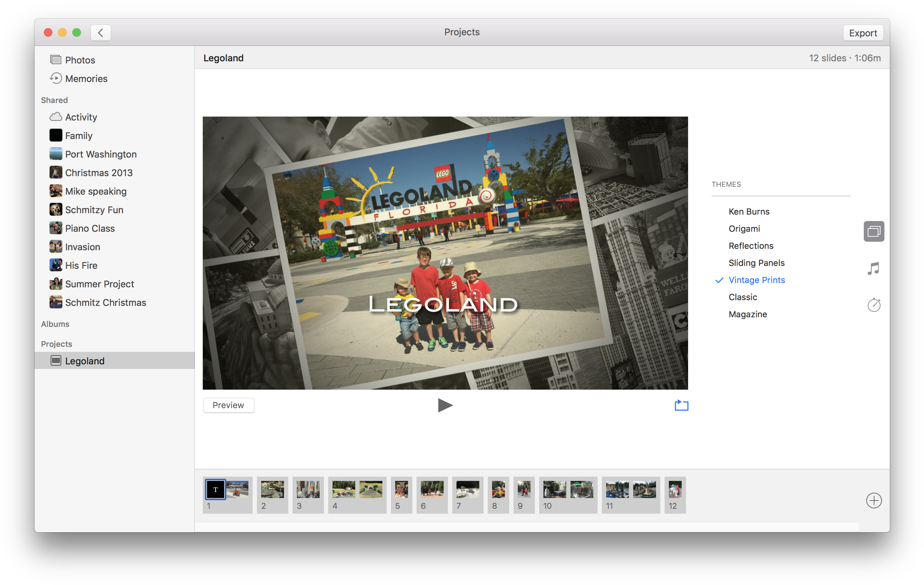Play the slideshow with the play triangle
924x585 pixels.
click(445, 405)
